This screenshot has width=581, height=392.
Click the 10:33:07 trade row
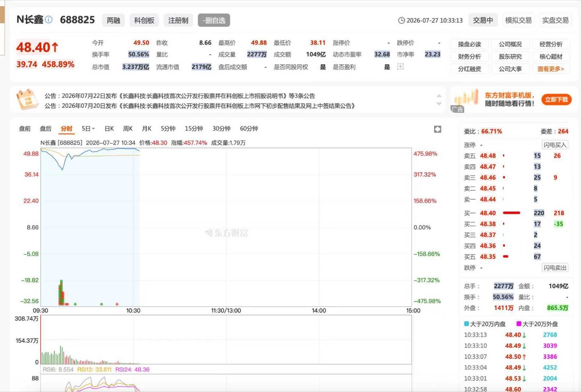[516, 357]
